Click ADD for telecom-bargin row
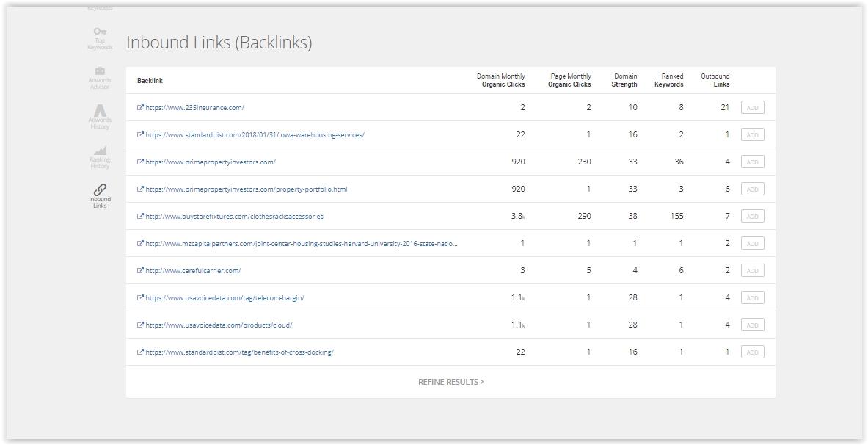Image resolution: width=868 pixels, height=445 pixels. coord(752,297)
